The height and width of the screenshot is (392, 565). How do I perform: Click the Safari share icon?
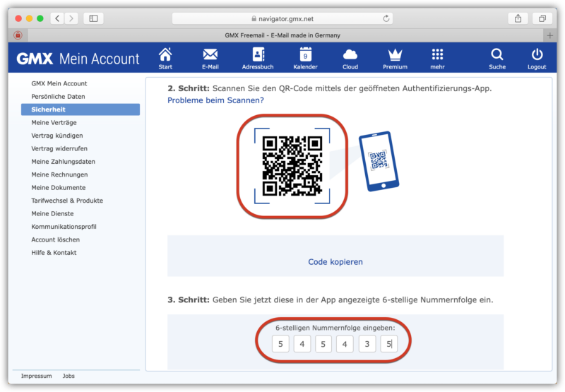(518, 18)
